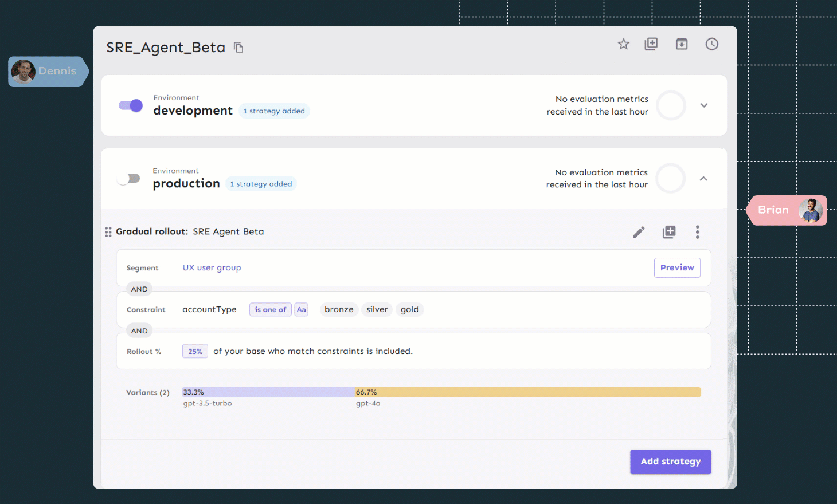This screenshot has width=837, height=504.
Task: Copy the gradual rollout strategy icon
Action: coord(668,232)
